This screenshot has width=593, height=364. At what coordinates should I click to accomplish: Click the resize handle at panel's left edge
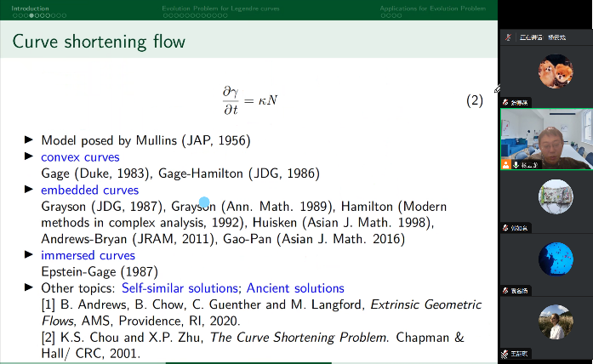coord(498,89)
